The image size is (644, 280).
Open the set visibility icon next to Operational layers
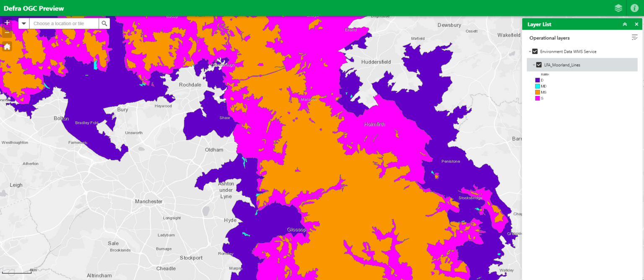tap(634, 37)
